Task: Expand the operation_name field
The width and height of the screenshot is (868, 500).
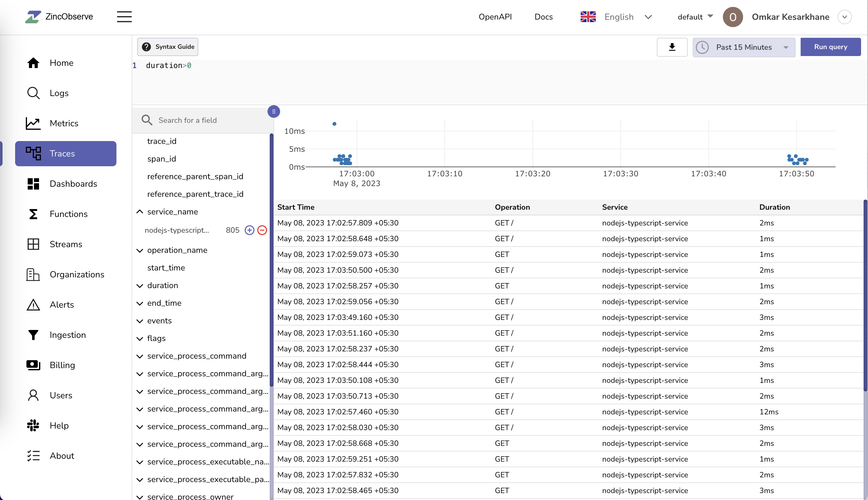Action: (x=140, y=250)
